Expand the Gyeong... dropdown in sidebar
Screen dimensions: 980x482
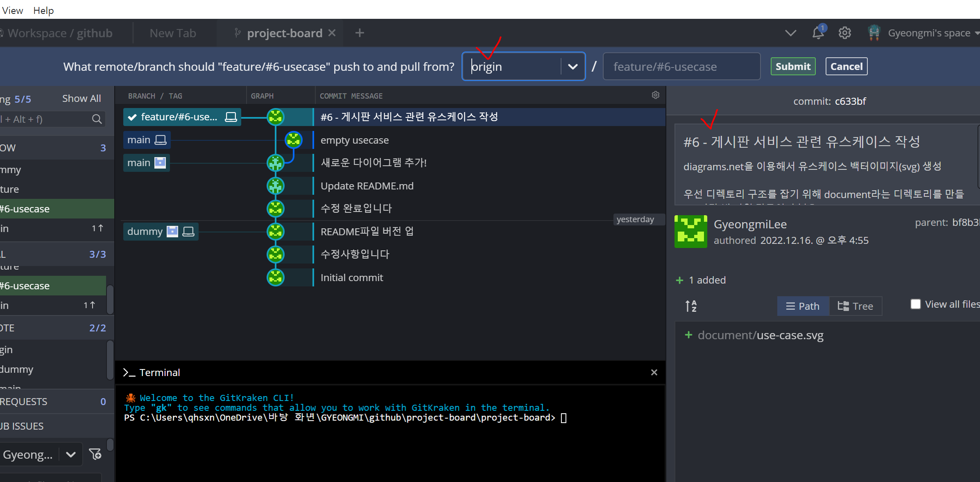click(x=70, y=455)
